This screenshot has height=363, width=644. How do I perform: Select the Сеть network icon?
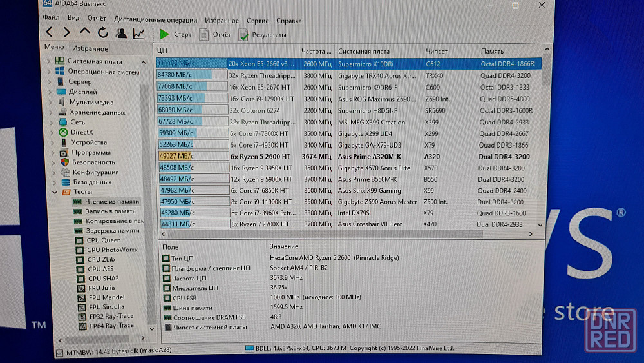pos(63,122)
